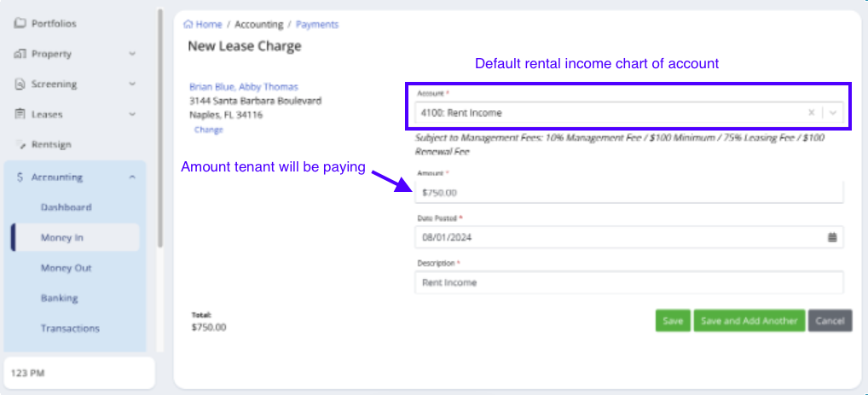Click the Leases clipboard icon
This screenshot has height=395, width=868.
(x=20, y=114)
